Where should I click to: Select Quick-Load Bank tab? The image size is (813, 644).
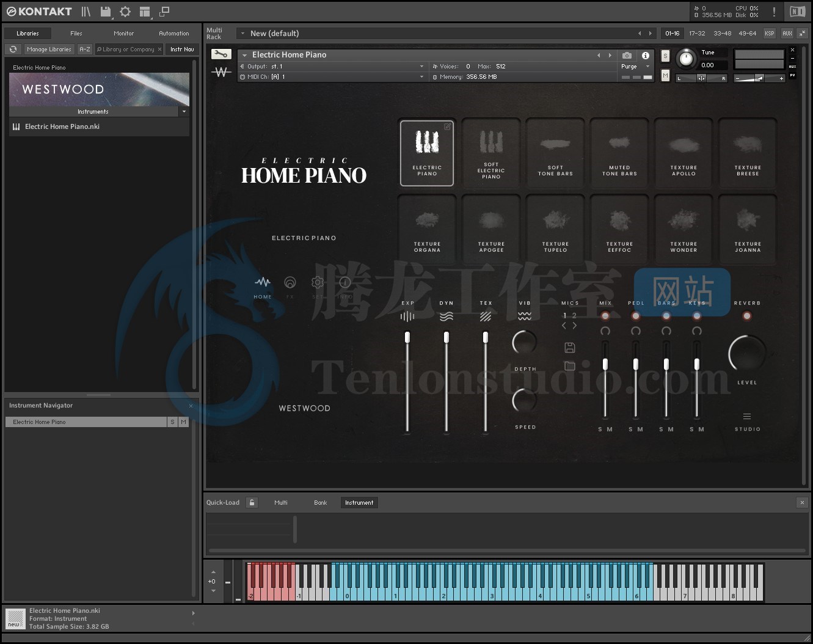tap(321, 503)
